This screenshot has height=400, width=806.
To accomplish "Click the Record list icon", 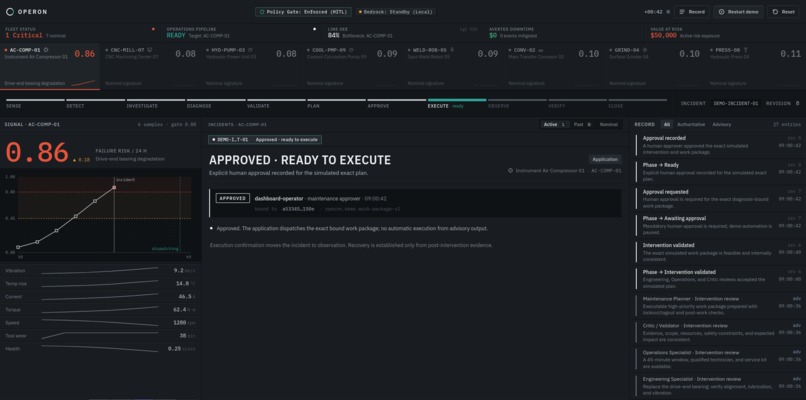I will pyautogui.click(x=682, y=11).
